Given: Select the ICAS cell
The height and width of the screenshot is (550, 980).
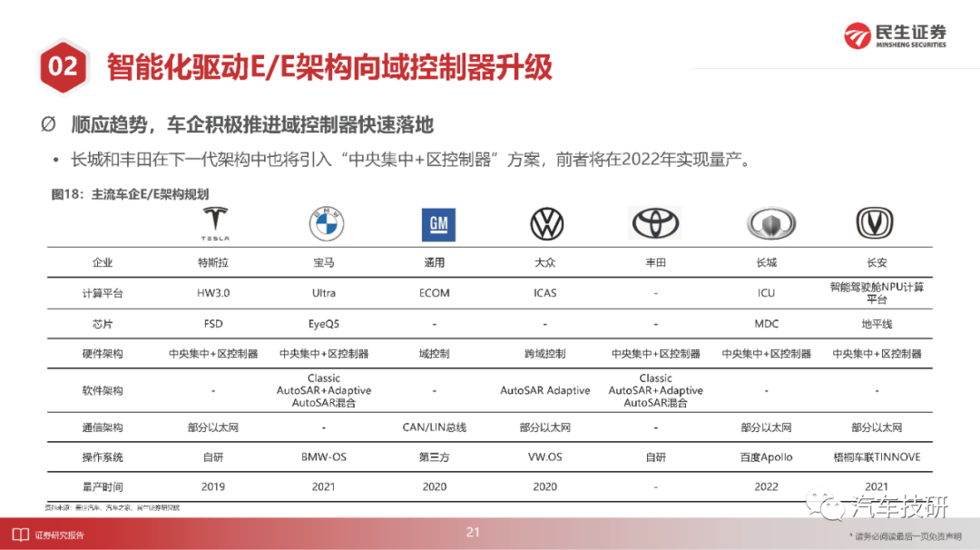Looking at the screenshot, I should coord(545,293).
